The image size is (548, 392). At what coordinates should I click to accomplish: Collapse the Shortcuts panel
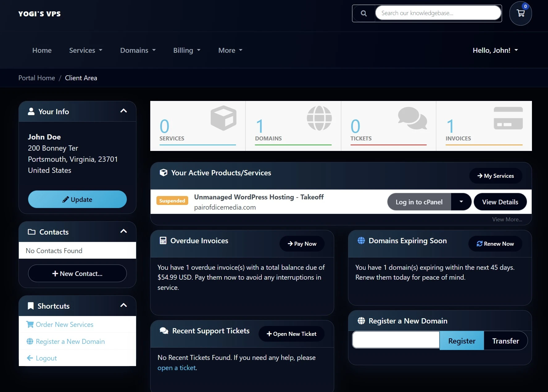click(123, 306)
